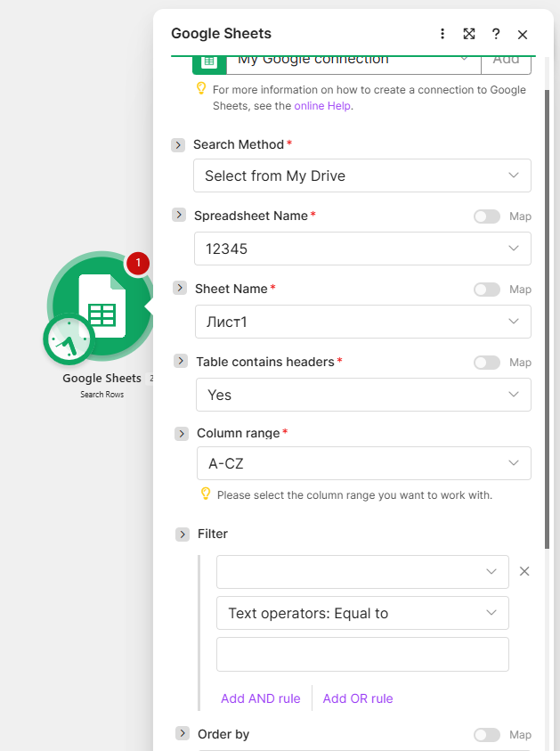Click the Google Sheets module icon

[102, 306]
